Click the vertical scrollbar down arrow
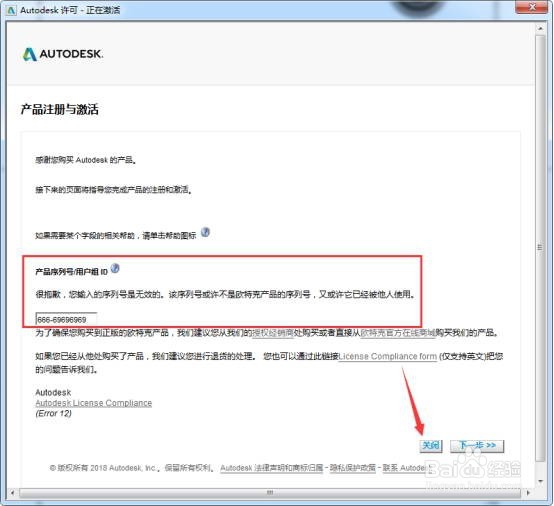 point(540,481)
